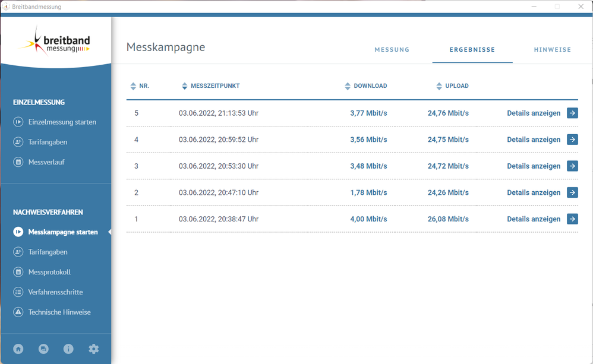Switch to the MESSUNG tab
593x364 pixels.
pos(392,49)
